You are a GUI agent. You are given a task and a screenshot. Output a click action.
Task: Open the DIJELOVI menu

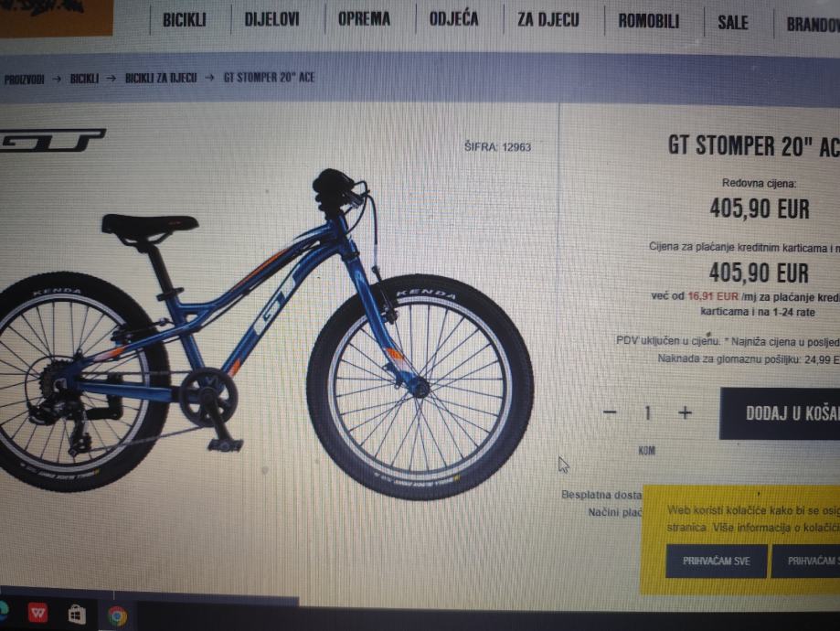[x=271, y=19]
